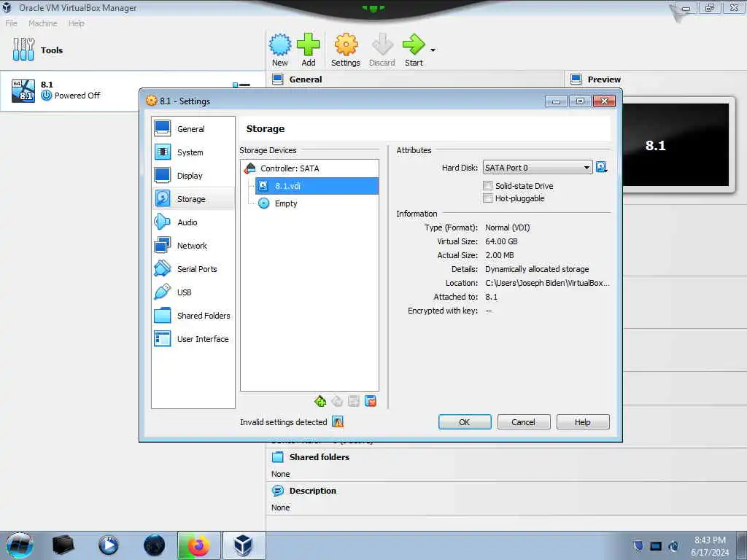Open the media player taskbar icon

pyautogui.click(x=108, y=545)
